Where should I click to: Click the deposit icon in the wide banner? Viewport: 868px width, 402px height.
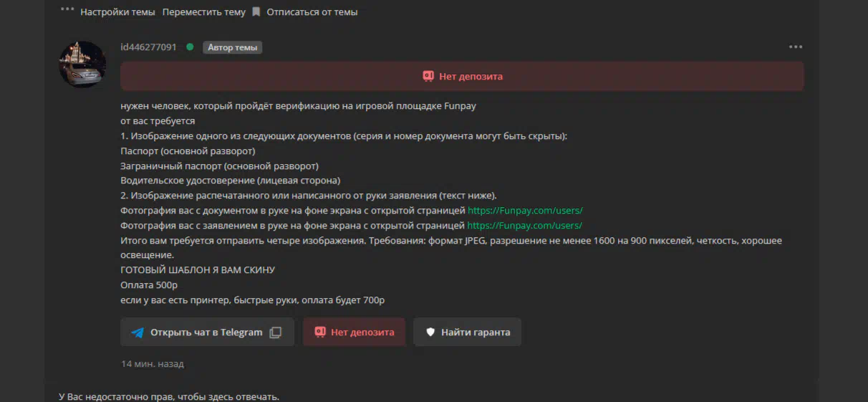[x=428, y=76]
